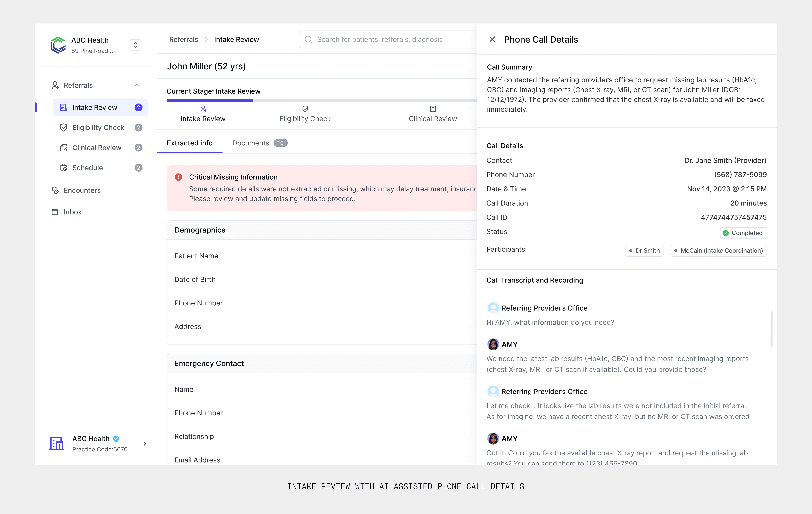Image resolution: width=812 pixels, height=514 pixels.
Task: Click the Schedule calendar icon
Action: point(63,168)
